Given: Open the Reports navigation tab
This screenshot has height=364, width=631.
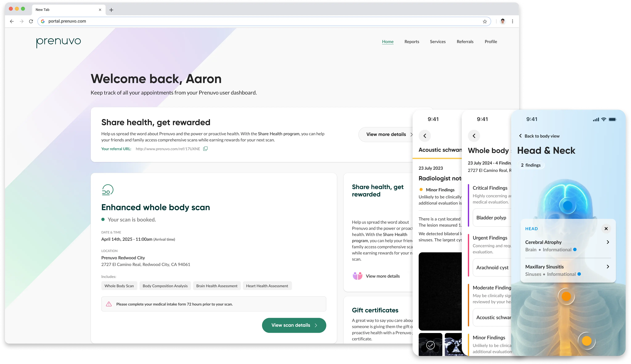Looking at the screenshot, I should [412, 42].
